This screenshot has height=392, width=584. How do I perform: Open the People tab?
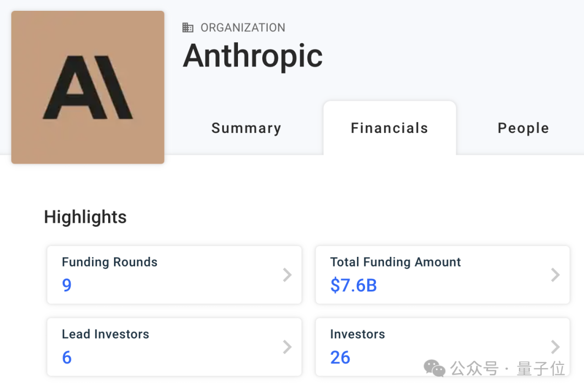[523, 128]
